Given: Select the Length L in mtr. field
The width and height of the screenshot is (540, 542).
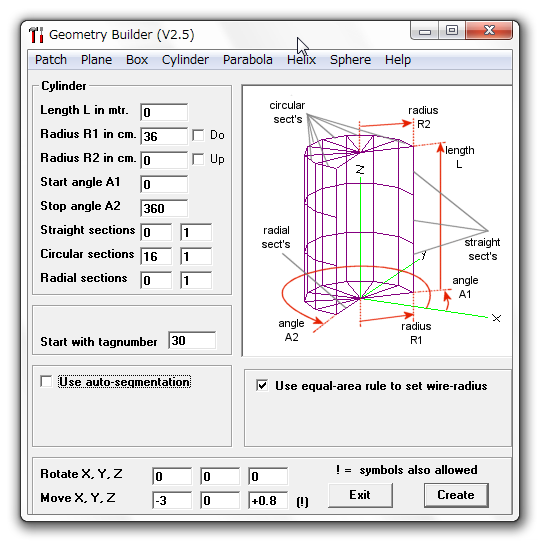Looking at the screenshot, I should pos(164,112).
